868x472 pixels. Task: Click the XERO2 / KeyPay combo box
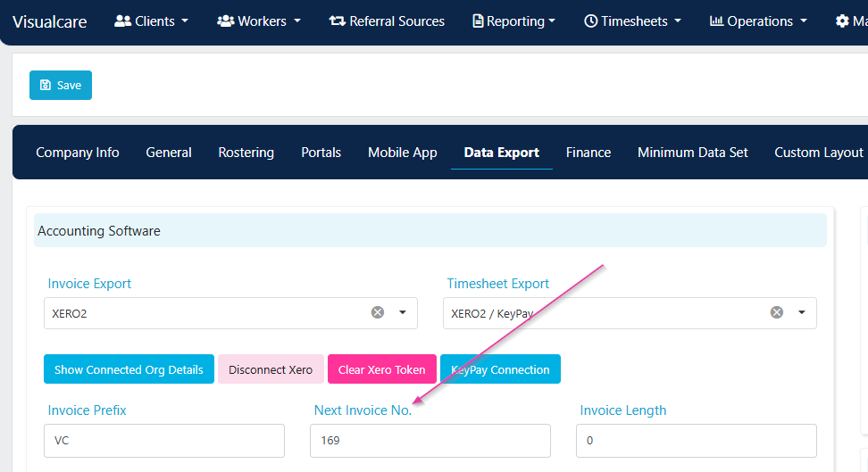pos(630,313)
